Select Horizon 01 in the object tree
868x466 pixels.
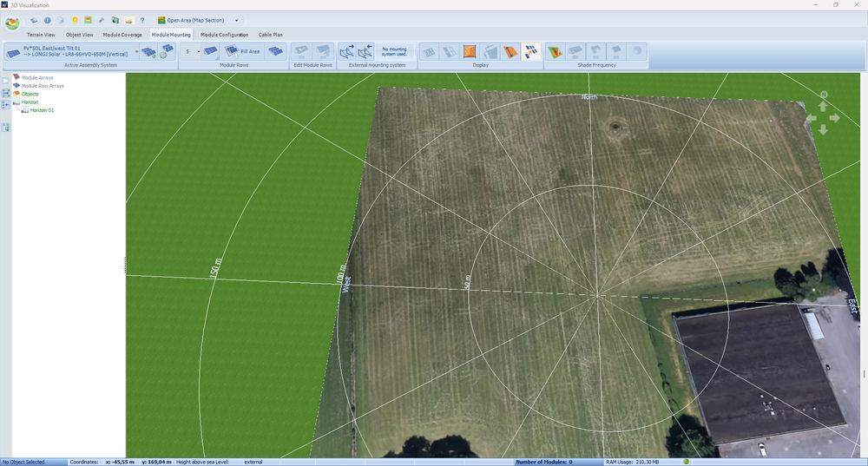[x=43, y=110]
